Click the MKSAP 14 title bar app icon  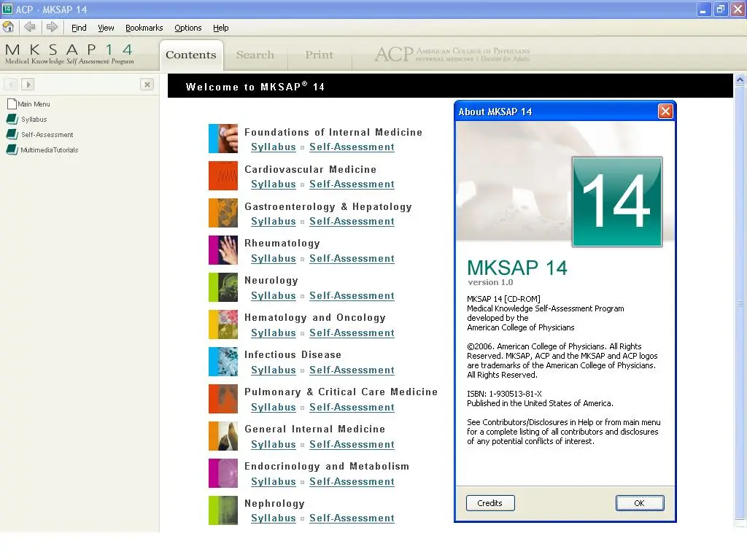(7, 9)
